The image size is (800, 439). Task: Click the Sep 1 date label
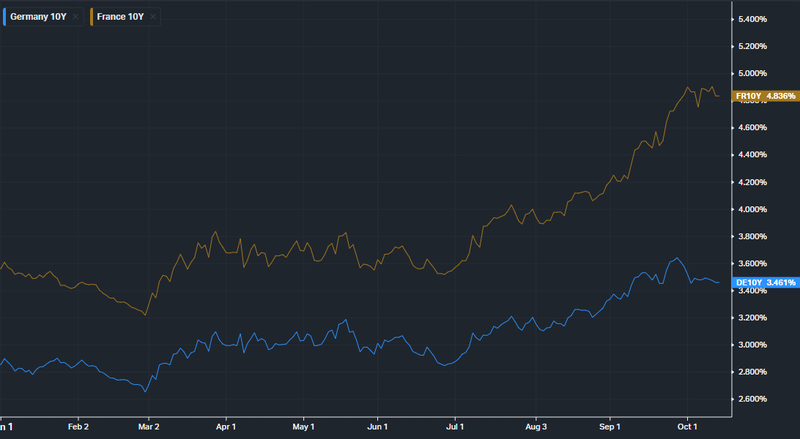pos(610,427)
